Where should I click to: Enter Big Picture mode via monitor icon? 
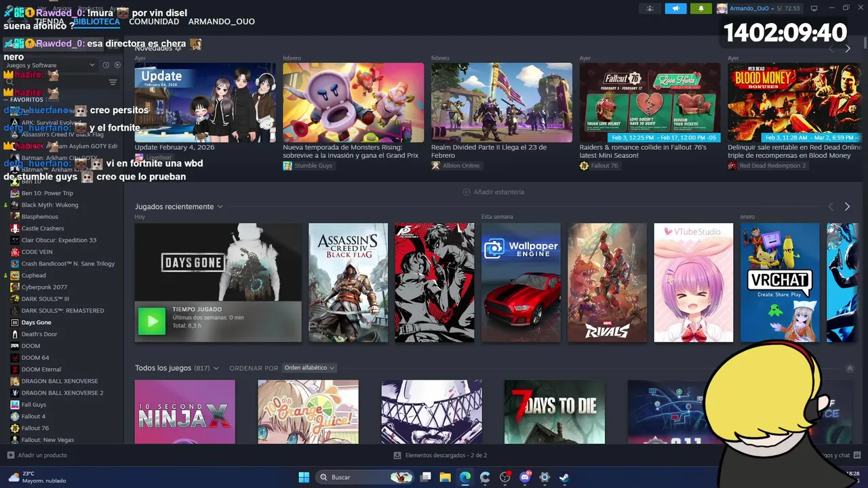pos(814,8)
